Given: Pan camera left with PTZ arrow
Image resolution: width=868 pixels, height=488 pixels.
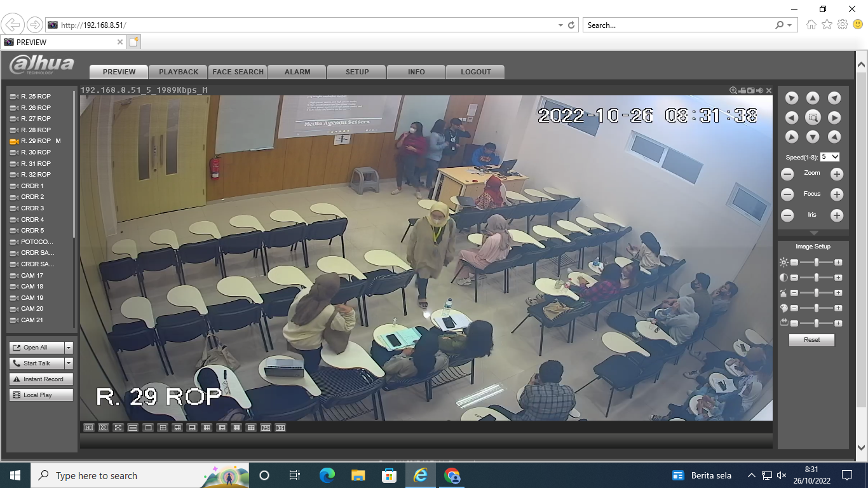Looking at the screenshot, I should coord(791,118).
